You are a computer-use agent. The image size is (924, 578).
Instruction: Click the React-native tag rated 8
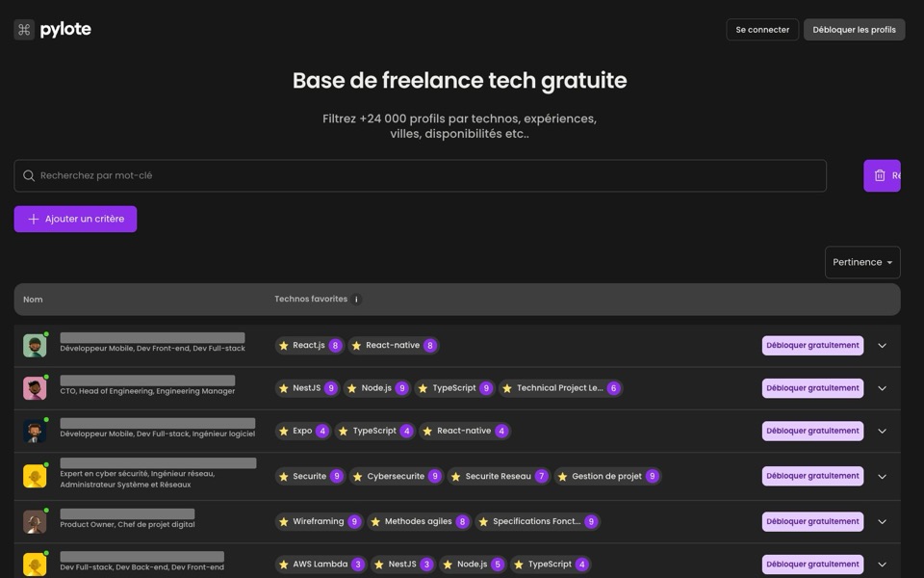pos(394,346)
